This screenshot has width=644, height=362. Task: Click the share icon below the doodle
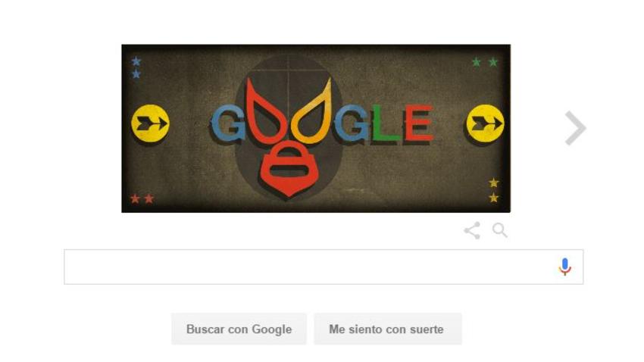[472, 231]
